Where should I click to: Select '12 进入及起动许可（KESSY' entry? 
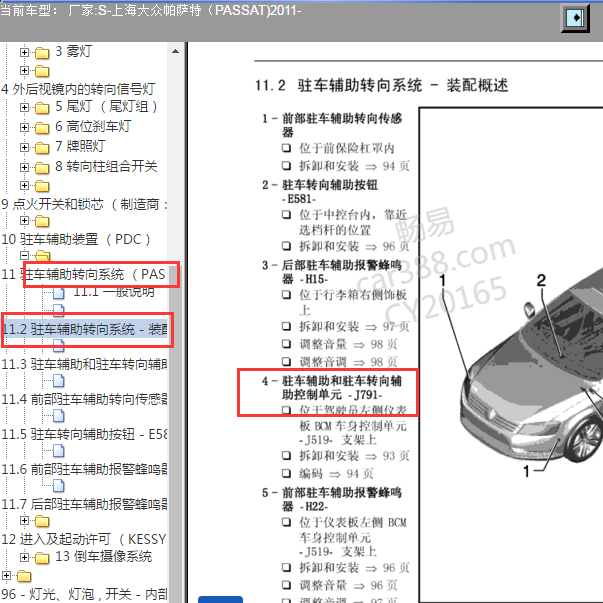tap(83, 539)
